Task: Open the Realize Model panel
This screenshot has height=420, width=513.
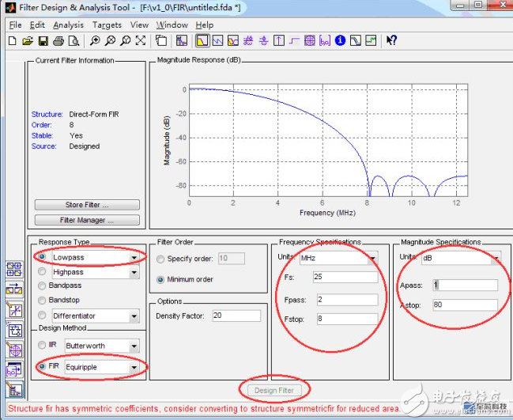Action: (14, 330)
